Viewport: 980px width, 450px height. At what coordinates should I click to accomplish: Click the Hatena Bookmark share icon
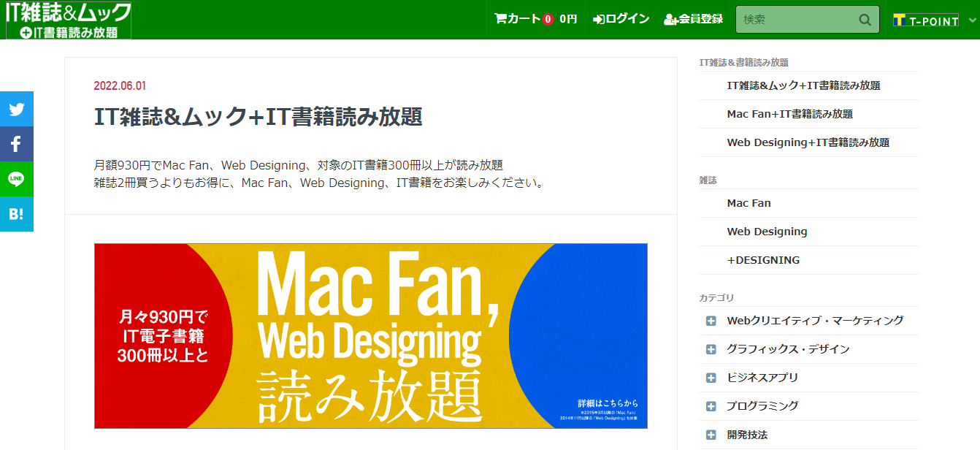[x=16, y=214]
